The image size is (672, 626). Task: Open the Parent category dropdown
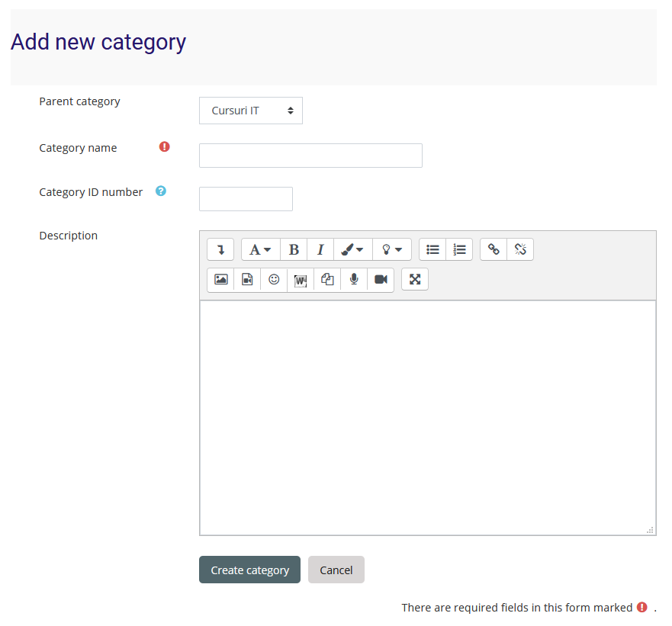pyautogui.click(x=251, y=111)
